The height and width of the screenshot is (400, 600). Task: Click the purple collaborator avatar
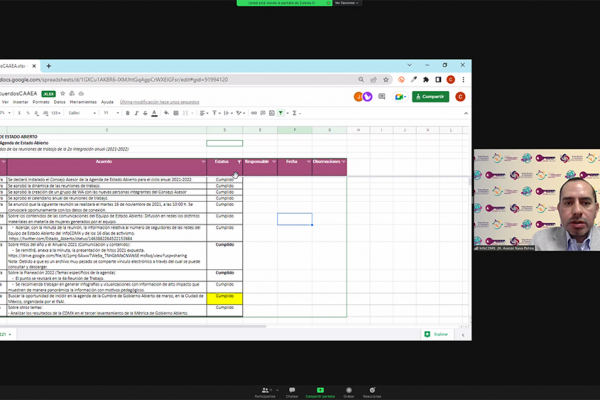point(367,96)
